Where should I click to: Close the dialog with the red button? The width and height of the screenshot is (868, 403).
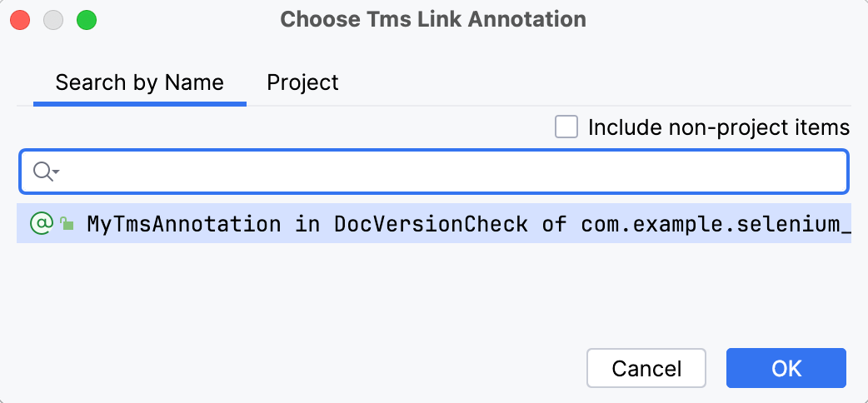click(20, 19)
